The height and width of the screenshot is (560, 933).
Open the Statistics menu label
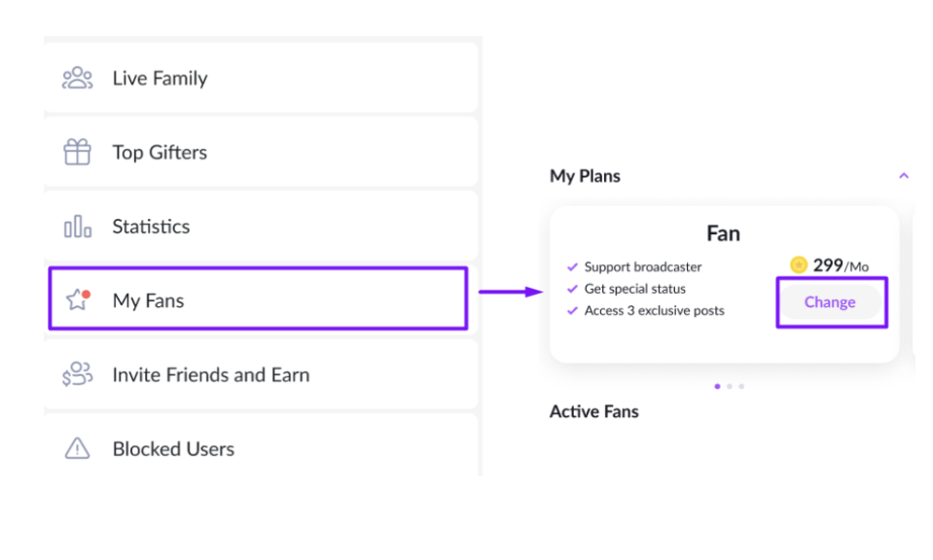[x=151, y=227]
